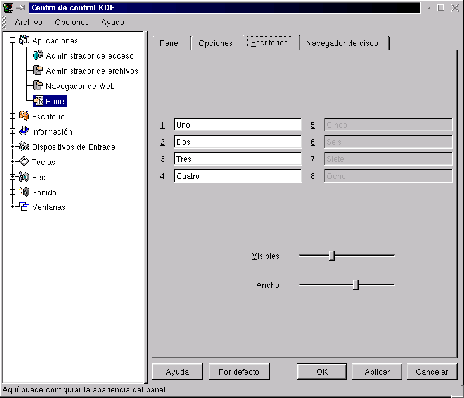464x398 pixels.
Task: Switch to the Panel tab
Action: pos(169,43)
